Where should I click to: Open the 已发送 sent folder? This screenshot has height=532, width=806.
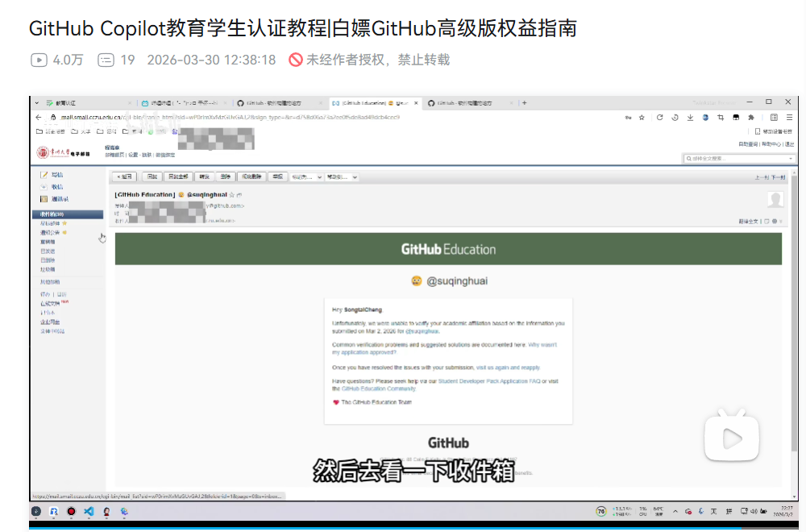(48, 251)
